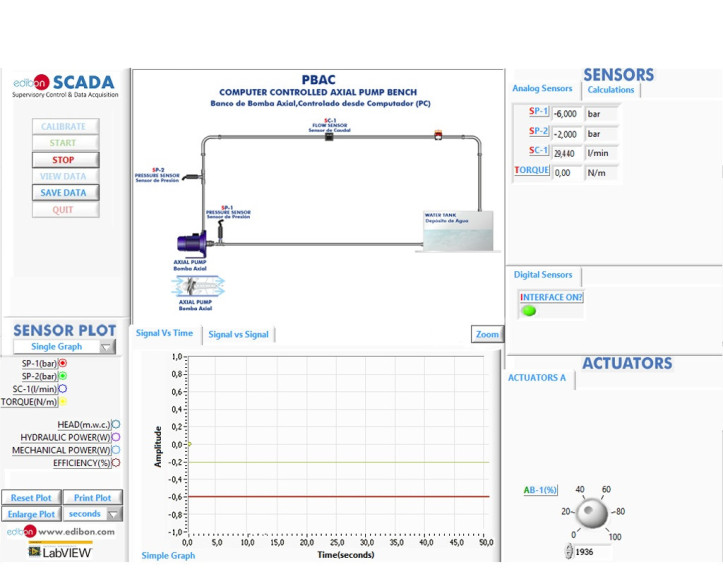Click the water tank in the diagram
This screenshot has width=723, height=584.
456,232
